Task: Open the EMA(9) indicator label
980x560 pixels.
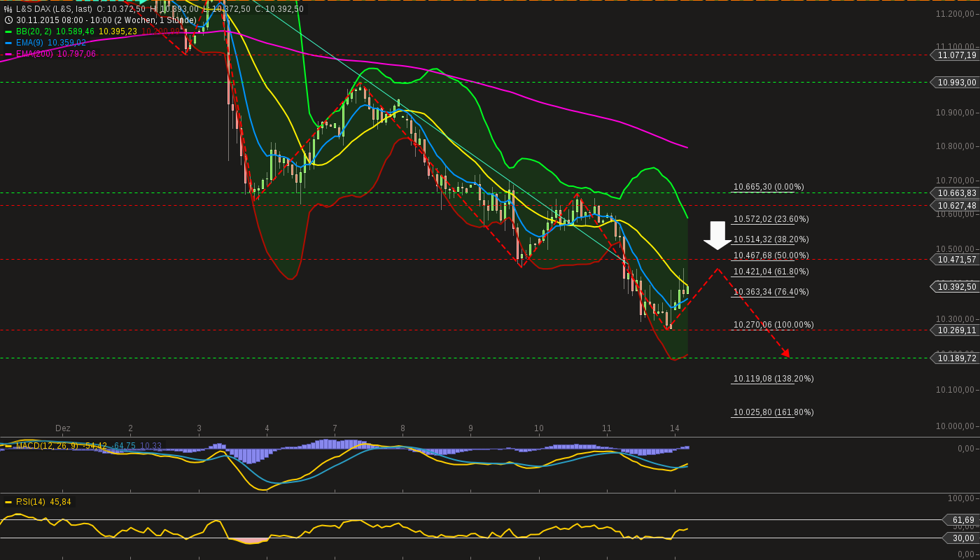Action: (x=30, y=43)
